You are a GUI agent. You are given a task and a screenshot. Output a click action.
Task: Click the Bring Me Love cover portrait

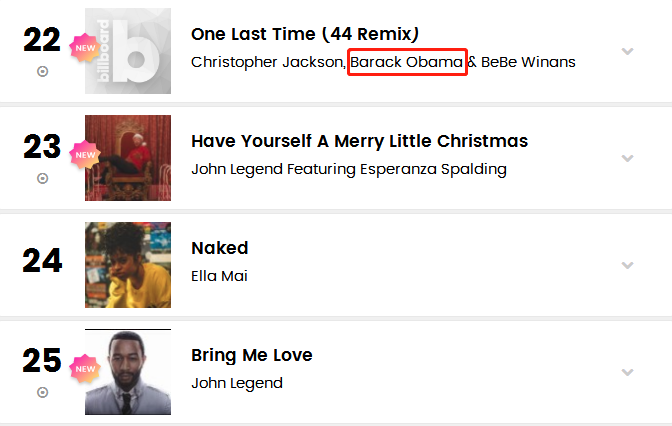pyautogui.click(x=128, y=372)
